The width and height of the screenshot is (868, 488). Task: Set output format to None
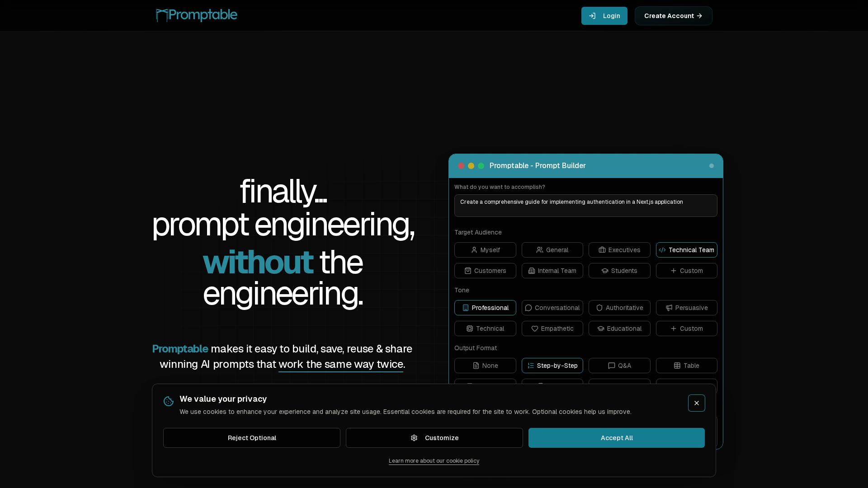[x=485, y=366]
